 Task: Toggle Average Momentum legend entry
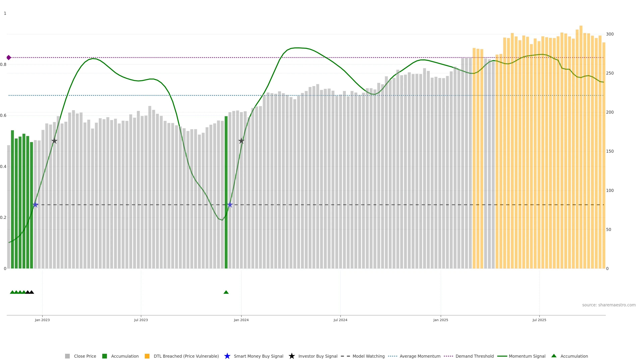(x=420, y=356)
